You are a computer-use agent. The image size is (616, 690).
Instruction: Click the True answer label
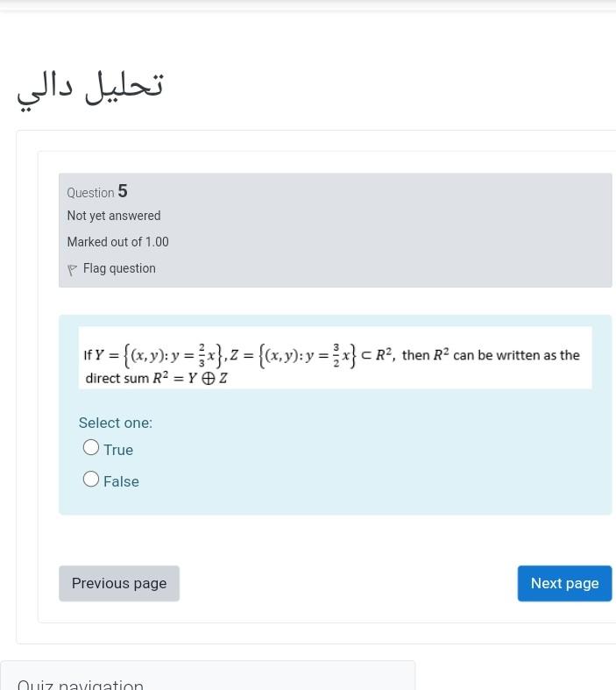click(x=118, y=450)
